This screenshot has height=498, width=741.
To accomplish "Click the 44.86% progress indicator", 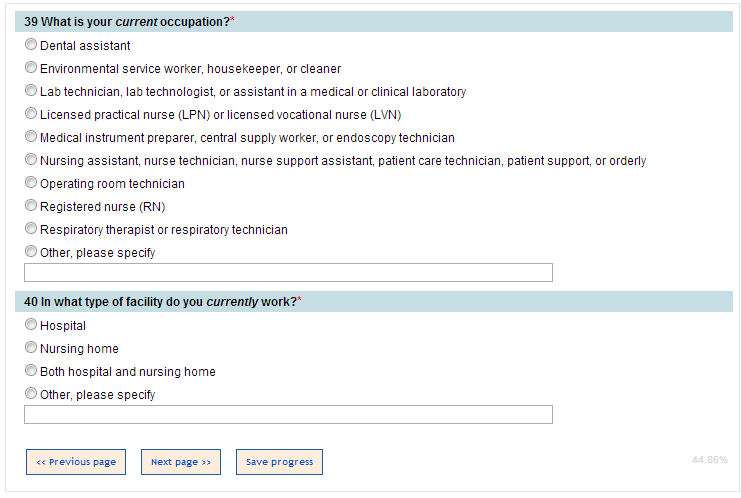I will point(709,460).
